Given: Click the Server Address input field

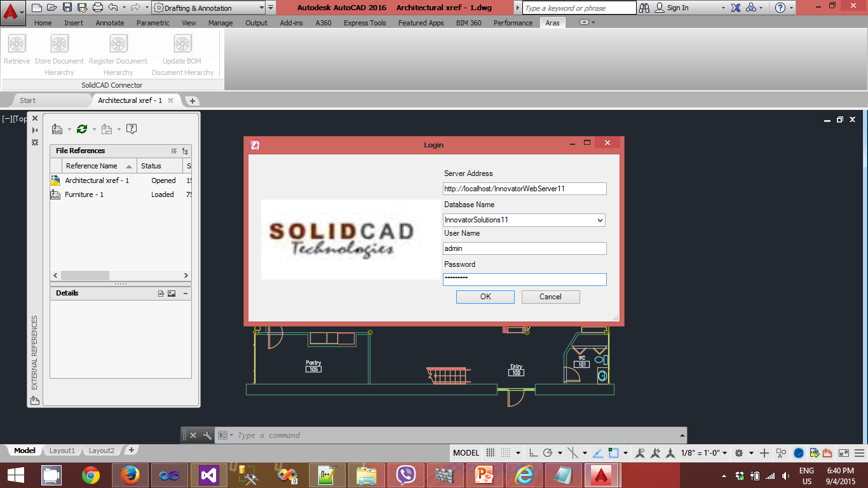Looking at the screenshot, I should (524, 189).
